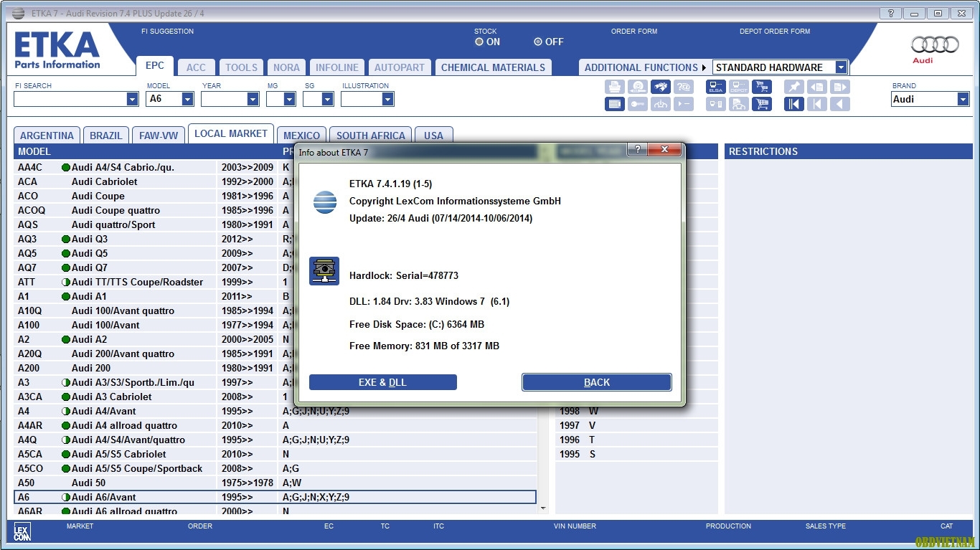The height and width of the screenshot is (550, 980).
Task: Switch to the EPC tab
Action: pyautogui.click(x=155, y=65)
